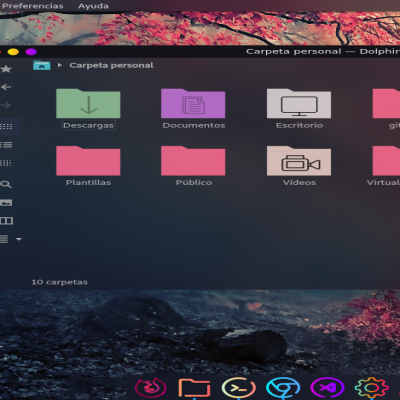
Task: Open the Preferencias menu
Action: coord(32,6)
